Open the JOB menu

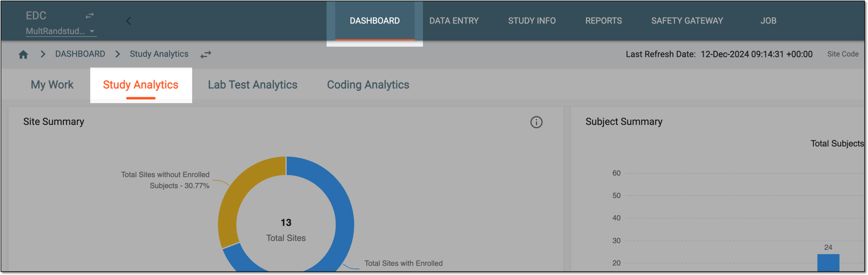[x=768, y=21]
